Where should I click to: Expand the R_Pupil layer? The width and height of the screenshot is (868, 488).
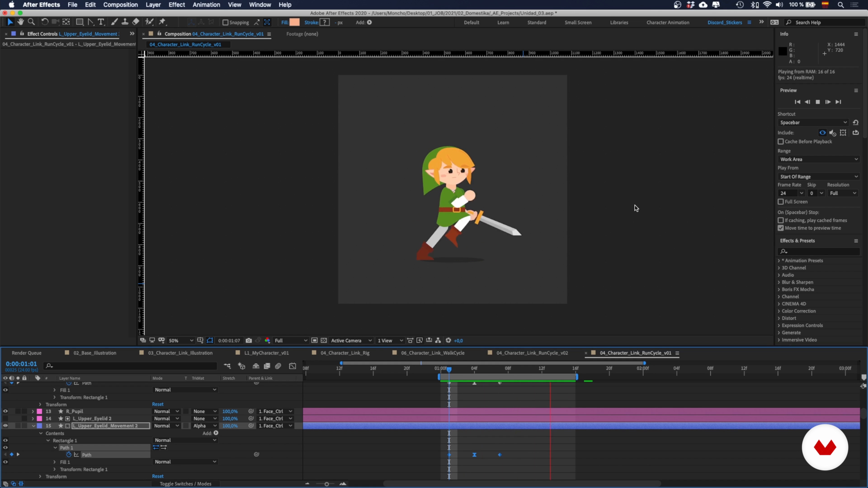[x=33, y=412]
